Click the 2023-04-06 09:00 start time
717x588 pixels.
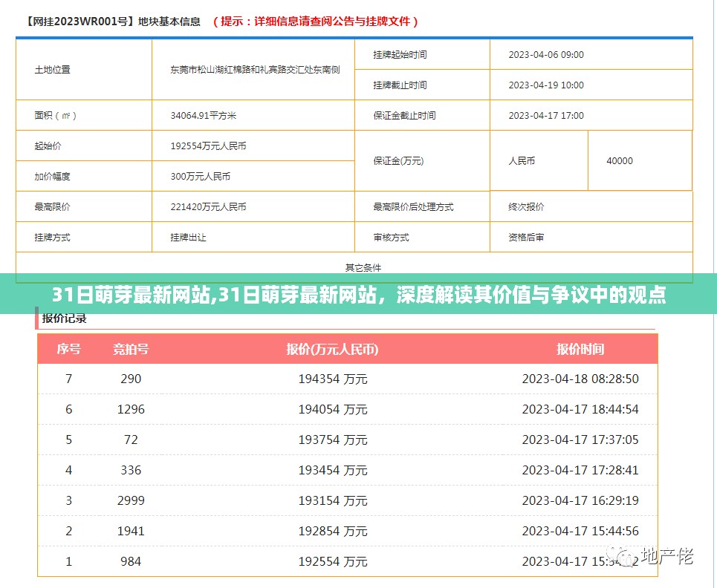point(548,54)
